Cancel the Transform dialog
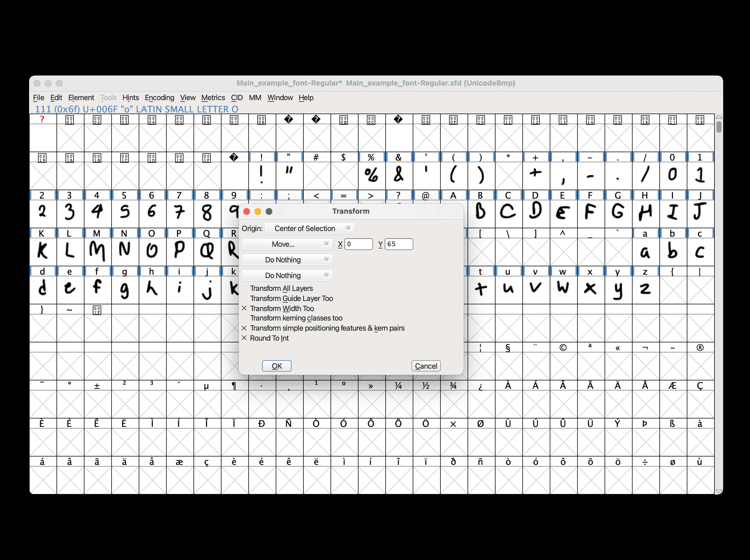This screenshot has height=560, width=750. 426,366
